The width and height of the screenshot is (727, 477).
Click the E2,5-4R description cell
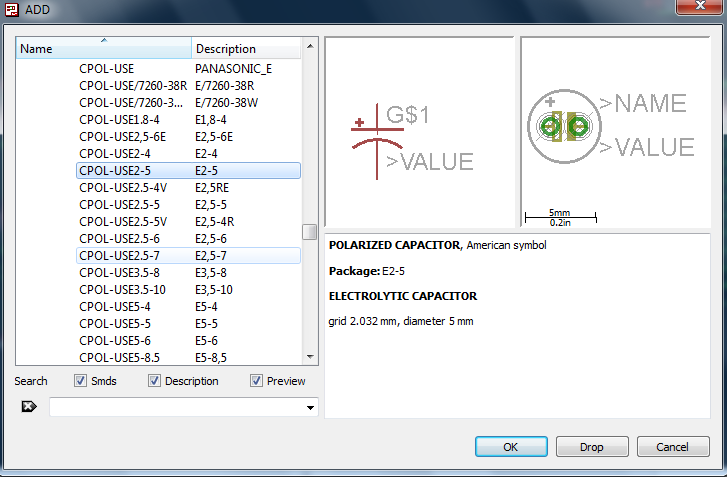pos(214,222)
